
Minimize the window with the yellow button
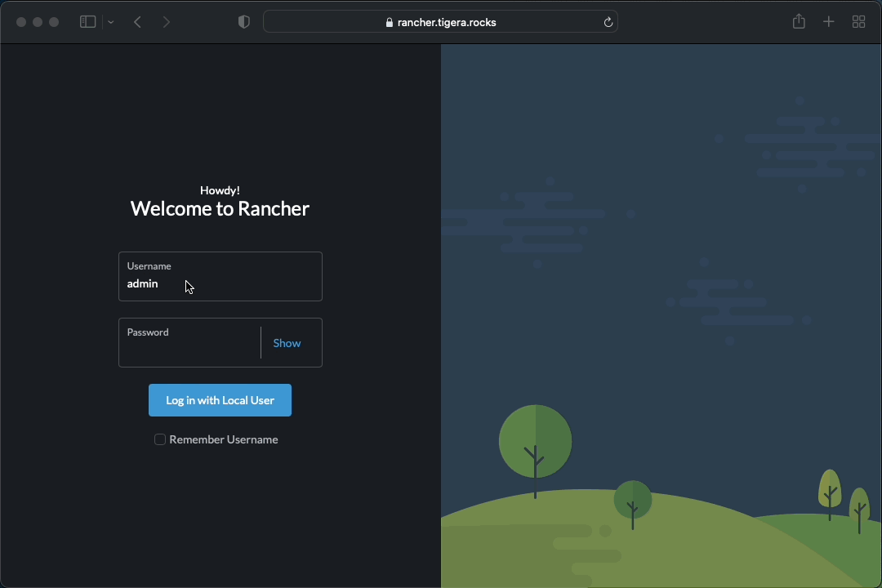pyautogui.click(x=38, y=22)
